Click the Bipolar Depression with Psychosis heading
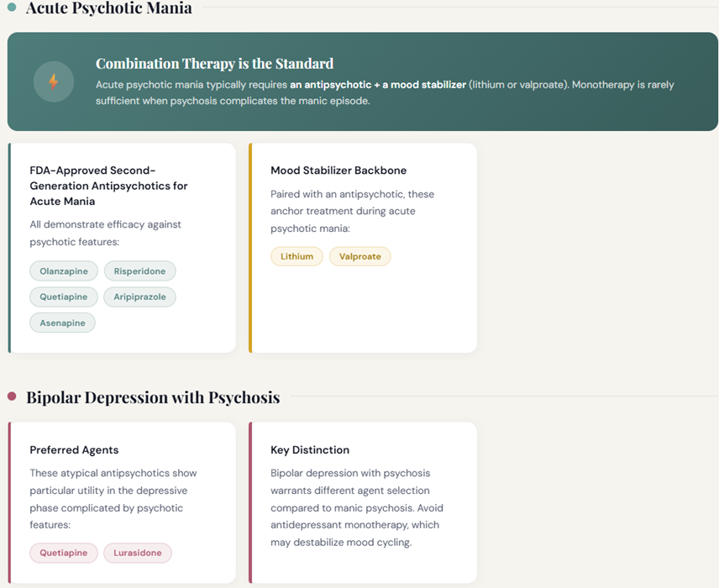 click(153, 397)
